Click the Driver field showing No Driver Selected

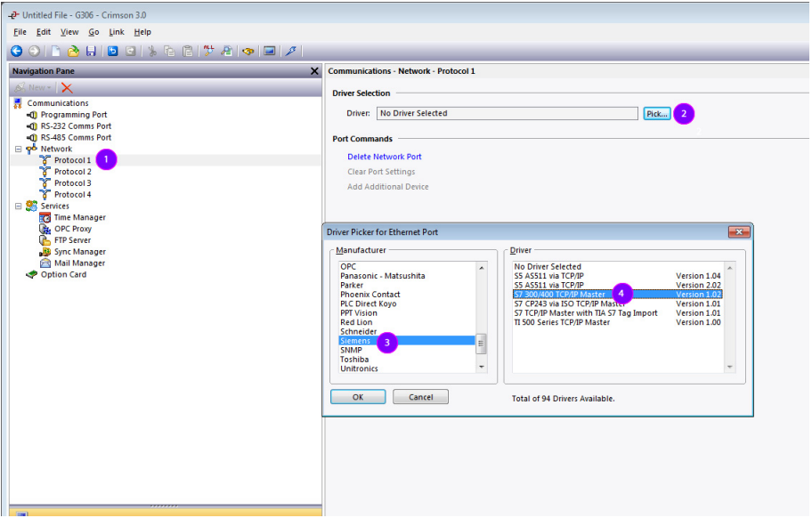coord(507,113)
